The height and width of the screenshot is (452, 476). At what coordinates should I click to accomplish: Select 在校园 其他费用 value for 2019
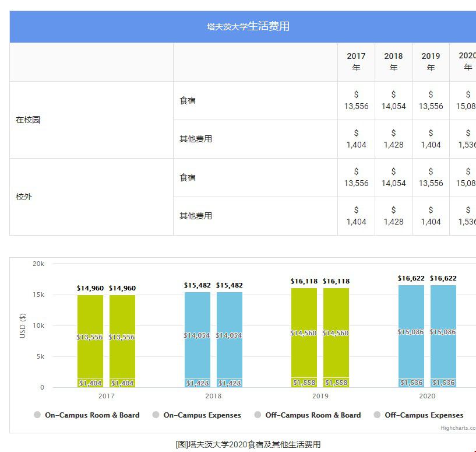pos(431,139)
